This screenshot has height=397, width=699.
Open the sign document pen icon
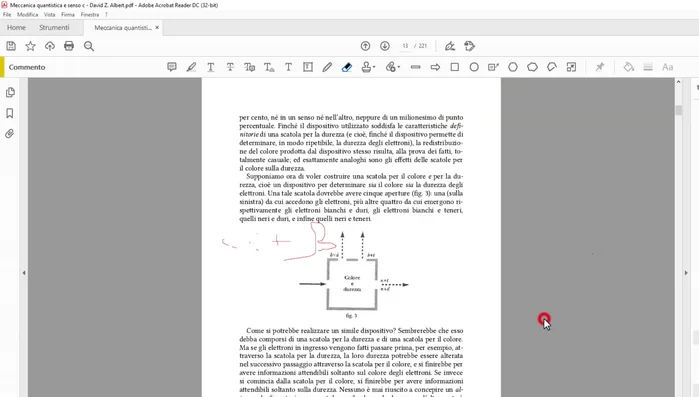450,46
